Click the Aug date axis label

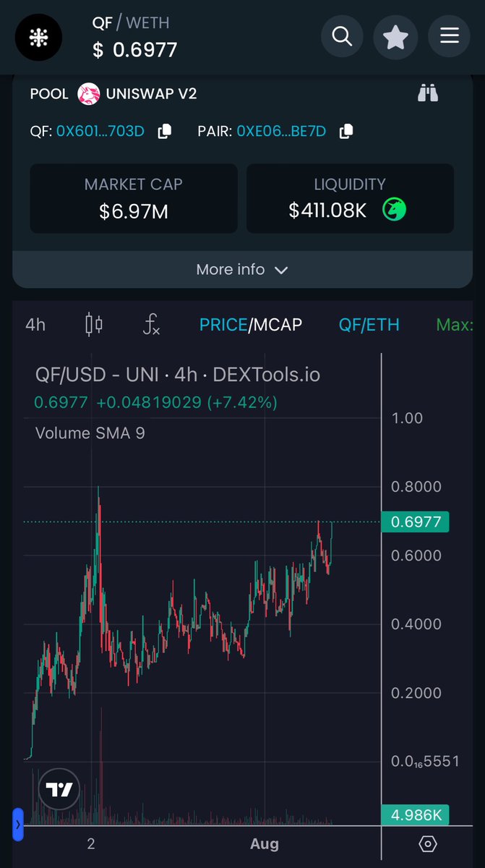265,843
